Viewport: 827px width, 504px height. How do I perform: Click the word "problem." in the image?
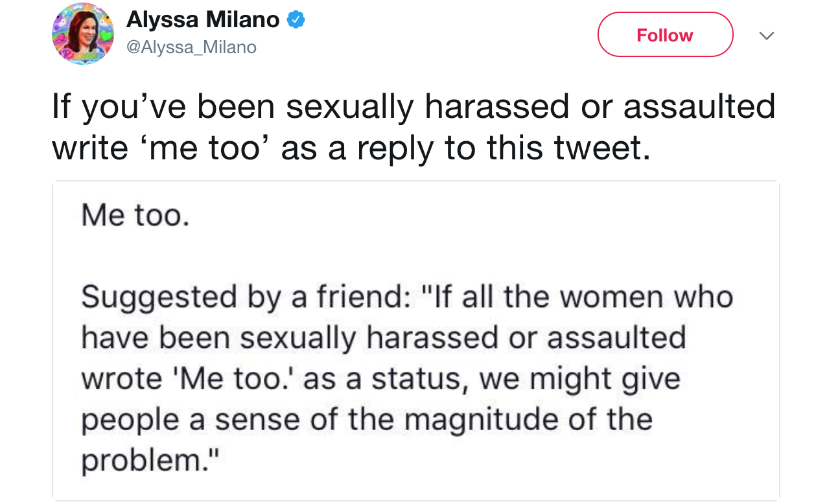(x=150, y=459)
